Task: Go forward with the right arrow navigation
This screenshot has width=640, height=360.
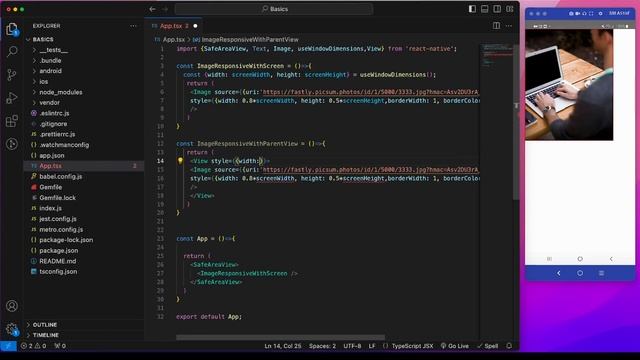Action: click(165, 9)
